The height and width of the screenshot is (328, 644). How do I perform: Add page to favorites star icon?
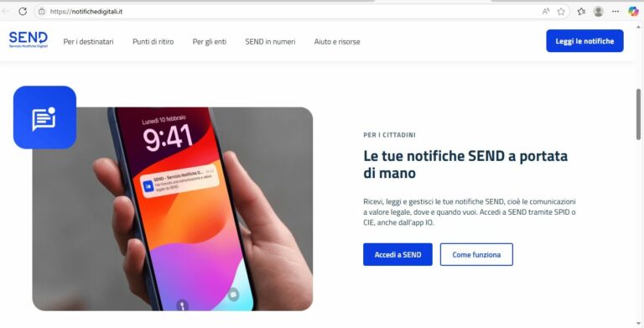pos(561,12)
